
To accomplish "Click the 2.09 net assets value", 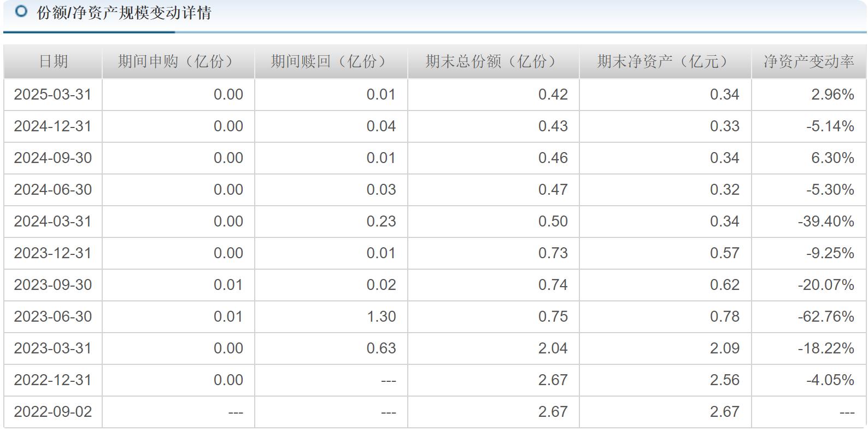I will [x=724, y=348].
